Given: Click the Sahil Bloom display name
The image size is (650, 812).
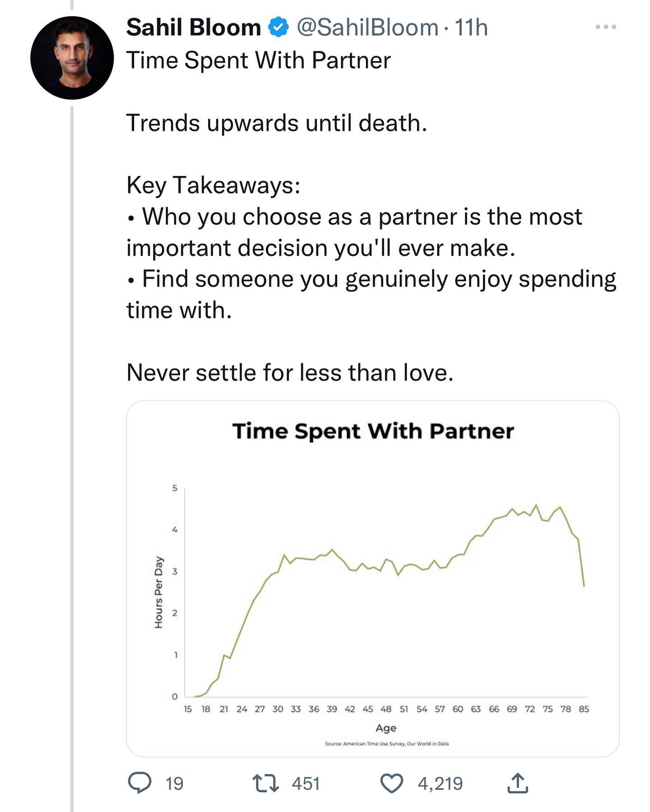Looking at the screenshot, I should click(x=194, y=28).
